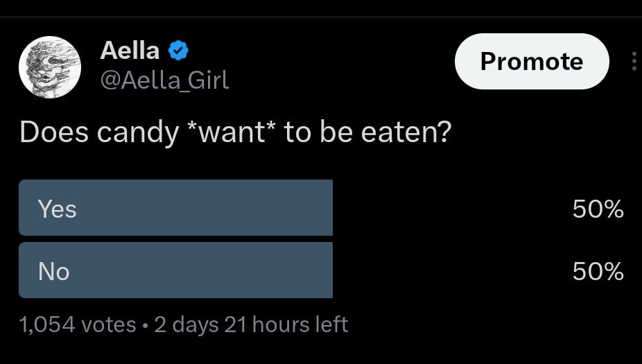The height and width of the screenshot is (364, 642).
Task: Click the word *want* in the tweet
Action: point(233,132)
